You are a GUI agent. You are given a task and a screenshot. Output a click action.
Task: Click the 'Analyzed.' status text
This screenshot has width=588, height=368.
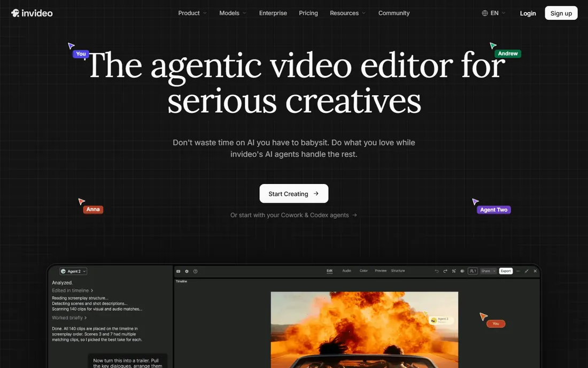pyautogui.click(x=62, y=283)
